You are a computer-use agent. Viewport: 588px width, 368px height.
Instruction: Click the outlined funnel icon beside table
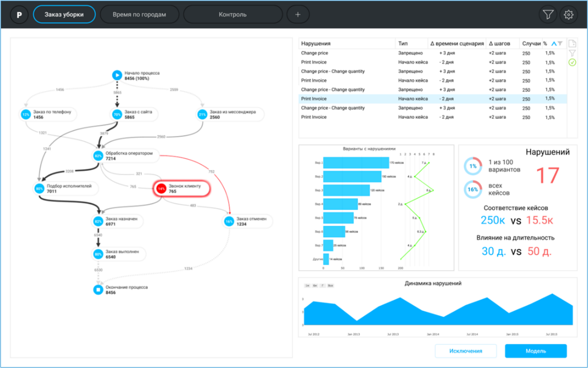[x=572, y=53]
